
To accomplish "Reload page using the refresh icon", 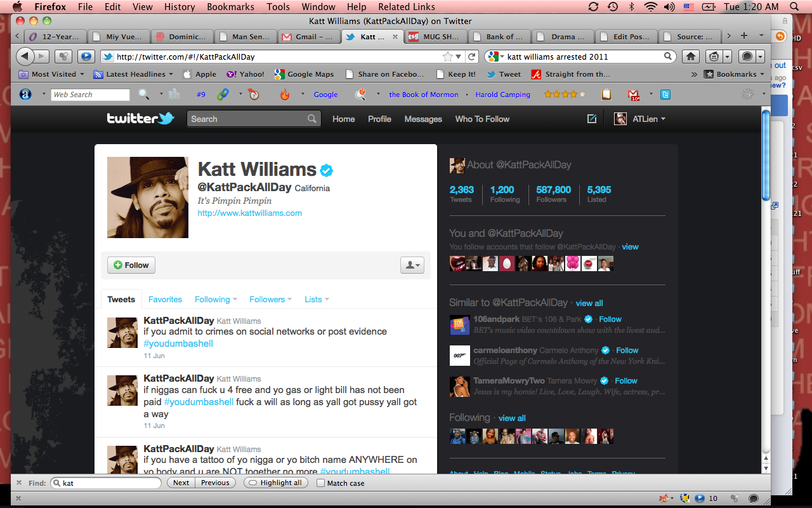I will click(472, 57).
